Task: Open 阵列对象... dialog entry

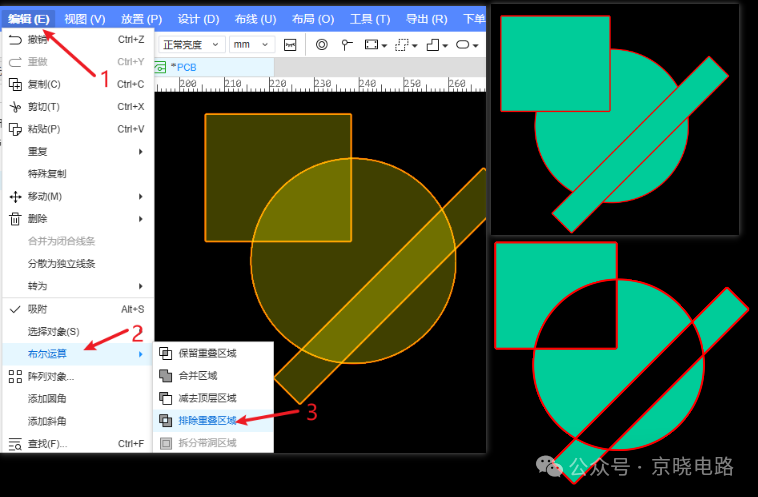Action: coord(78,377)
